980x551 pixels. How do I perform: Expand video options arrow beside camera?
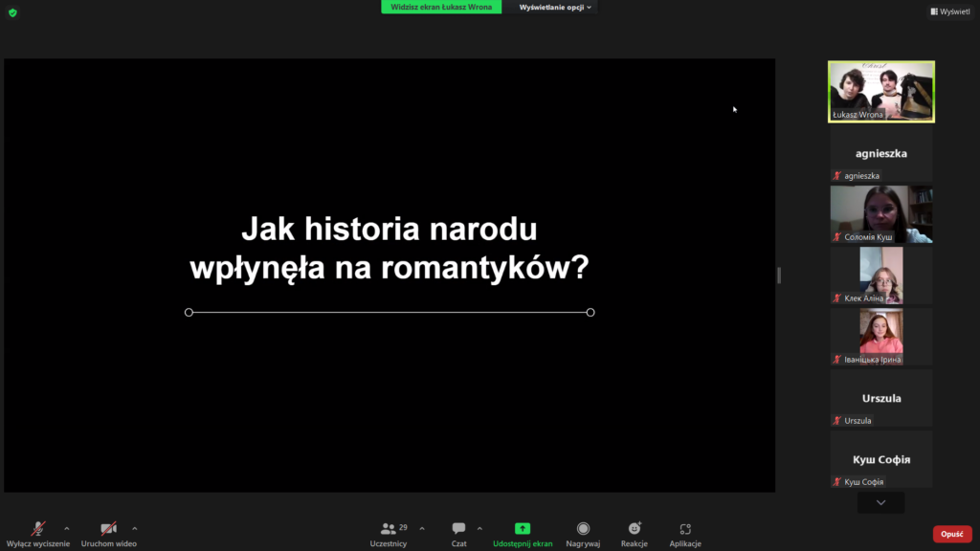click(134, 528)
